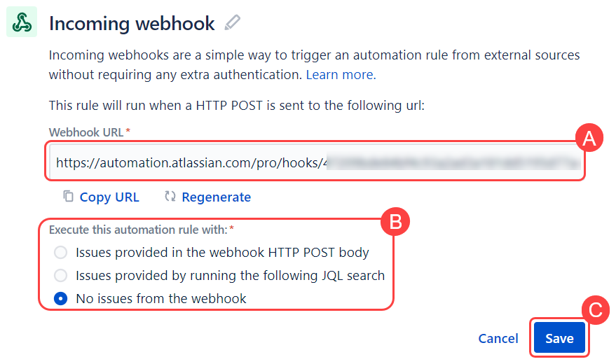Select "No issues from the webhook" option
The image size is (616, 364).
62,298
